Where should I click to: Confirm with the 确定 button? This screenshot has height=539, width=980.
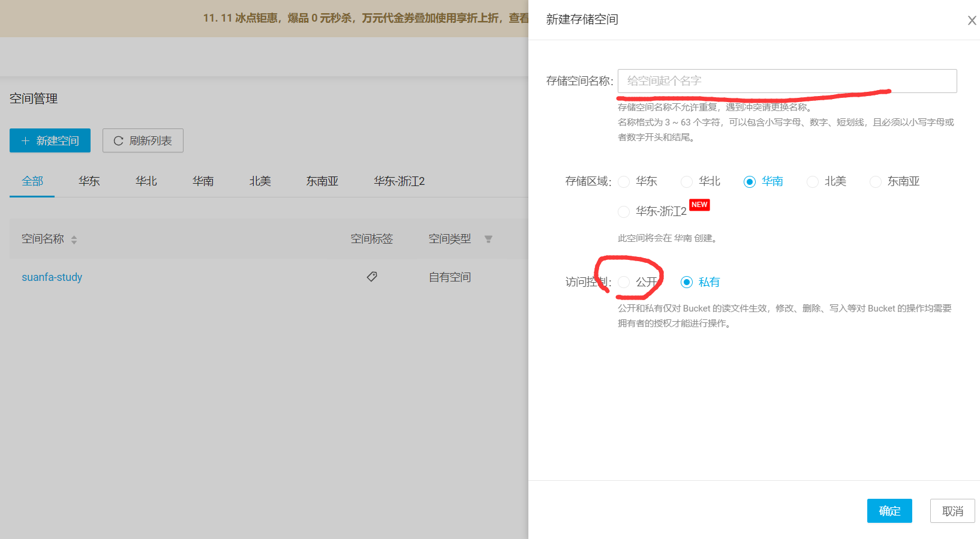click(889, 511)
